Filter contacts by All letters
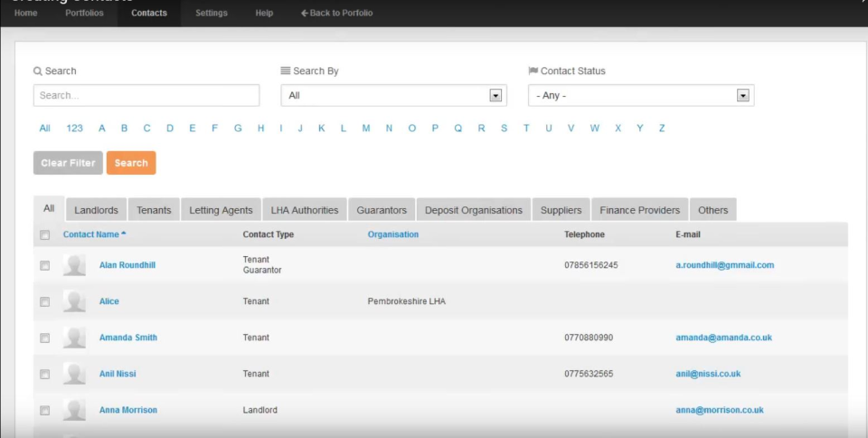Viewport: 868px width, 438px height. click(45, 128)
